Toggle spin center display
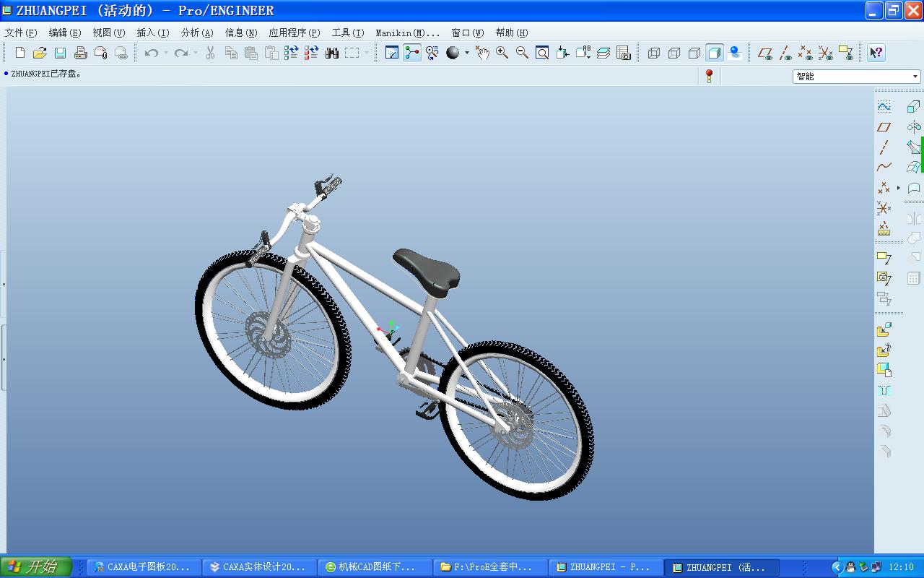The height and width of the screenshot is (578, 924). (x=412, y=53)
